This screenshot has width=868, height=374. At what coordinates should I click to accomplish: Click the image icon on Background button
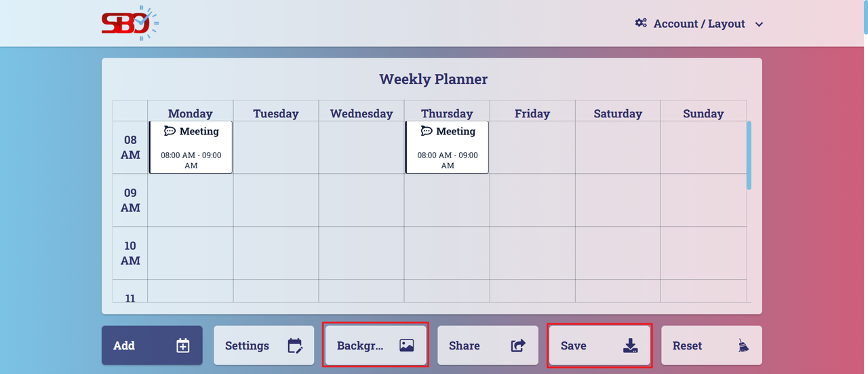click(x=407, y=345)
